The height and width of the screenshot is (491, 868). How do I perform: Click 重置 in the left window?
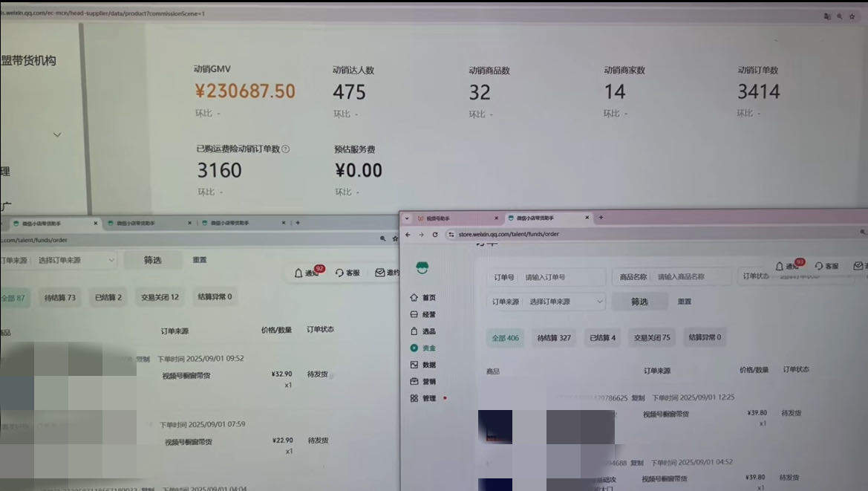pos(199,260)
